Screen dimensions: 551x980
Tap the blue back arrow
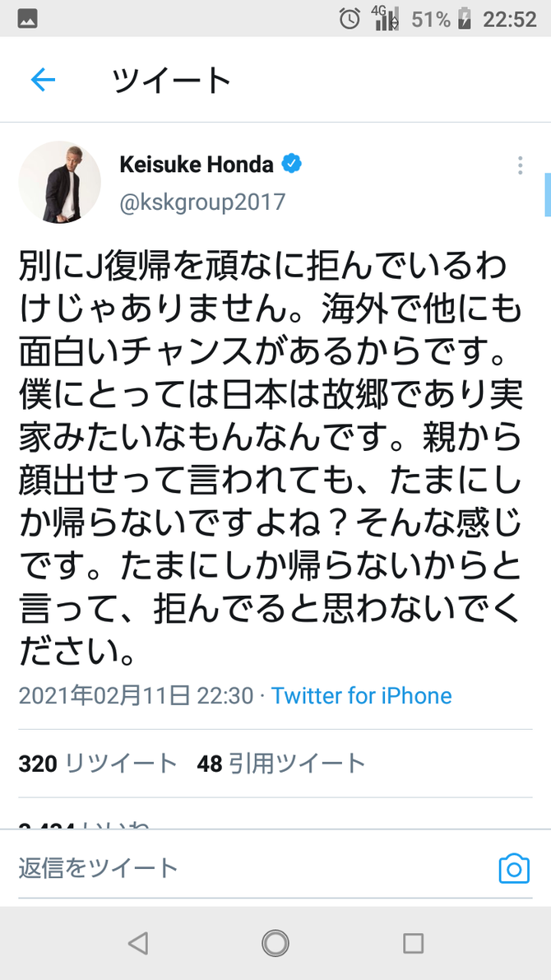[43, 79]
